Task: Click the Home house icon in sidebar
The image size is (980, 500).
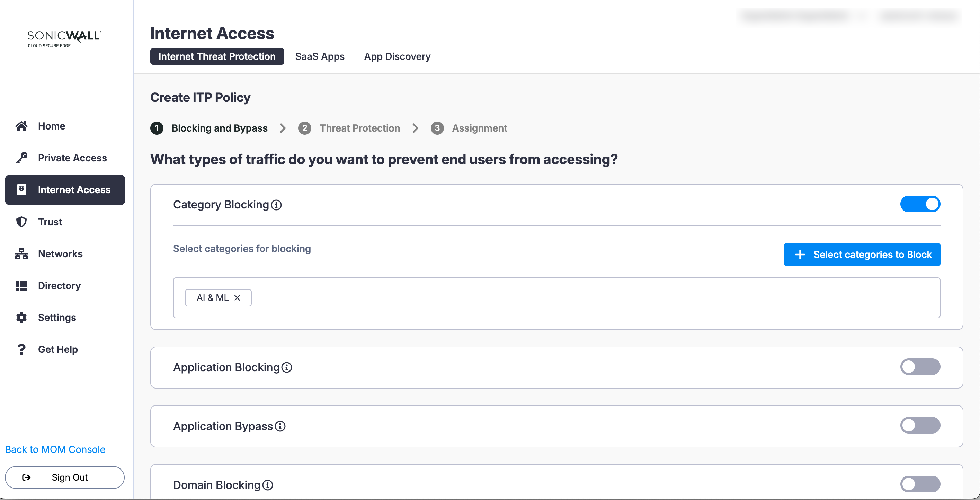Action: coord(21,126)
